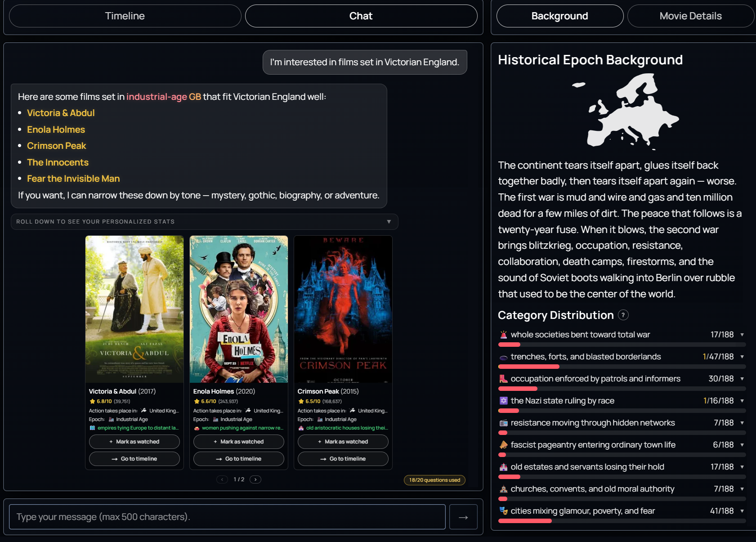The image size is (756, 542).
Task: Click Enola Holmes women pushing category tag
Action: coord(239,428)
